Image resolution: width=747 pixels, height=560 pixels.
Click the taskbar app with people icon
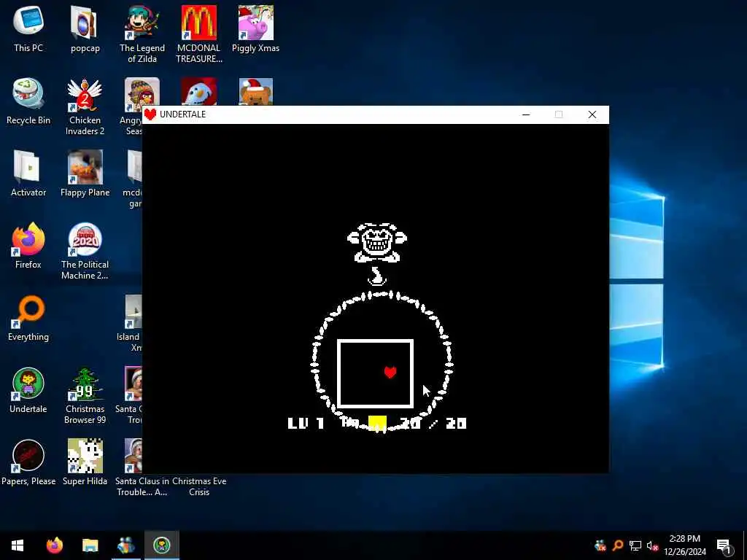[x=126, y=545]
